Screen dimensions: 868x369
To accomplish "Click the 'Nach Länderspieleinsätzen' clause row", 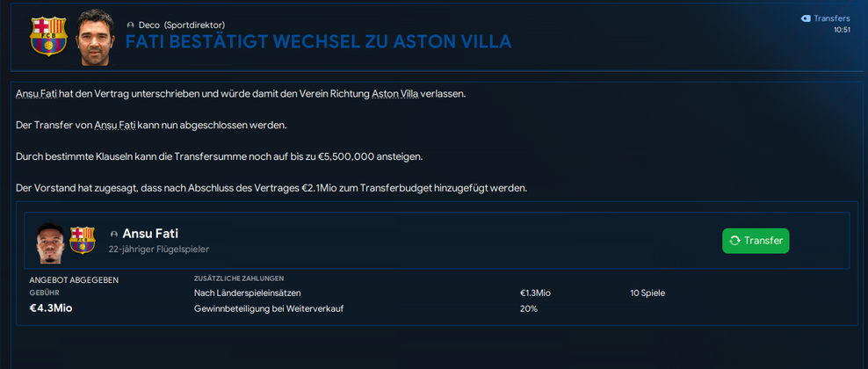I will (x=251, y=293).
